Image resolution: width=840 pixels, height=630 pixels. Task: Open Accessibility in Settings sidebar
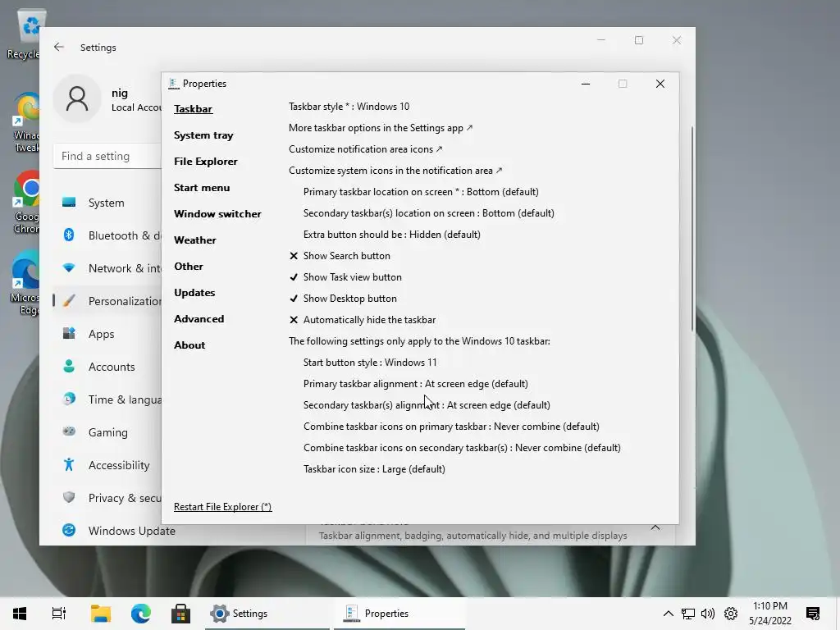107,465
